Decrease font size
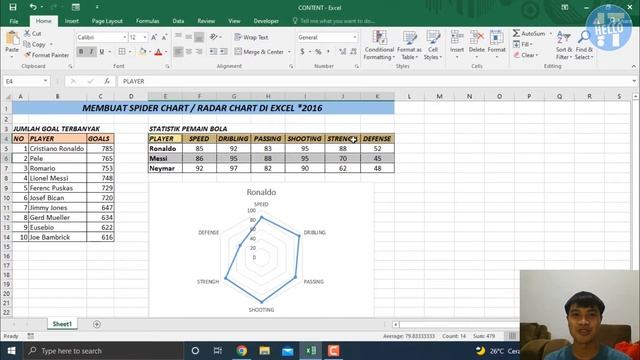640x360 pixels. (164, 37)
